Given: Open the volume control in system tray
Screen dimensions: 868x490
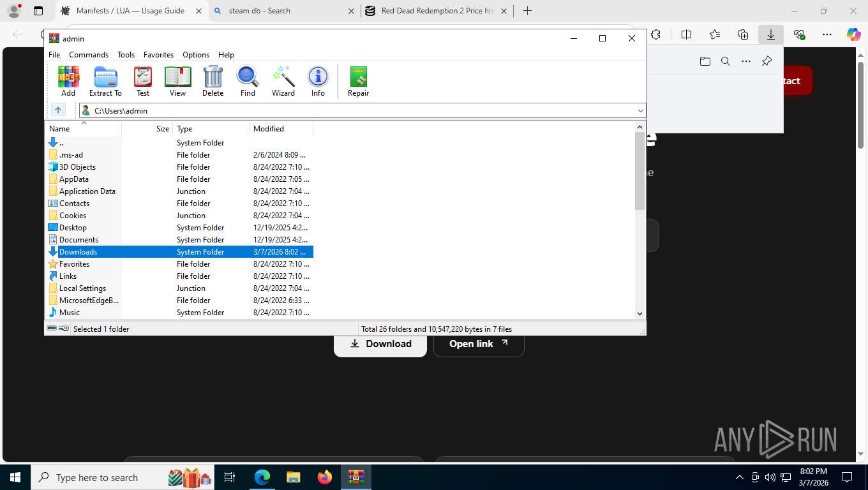Looking at the screenshot, I should [770, 477].
